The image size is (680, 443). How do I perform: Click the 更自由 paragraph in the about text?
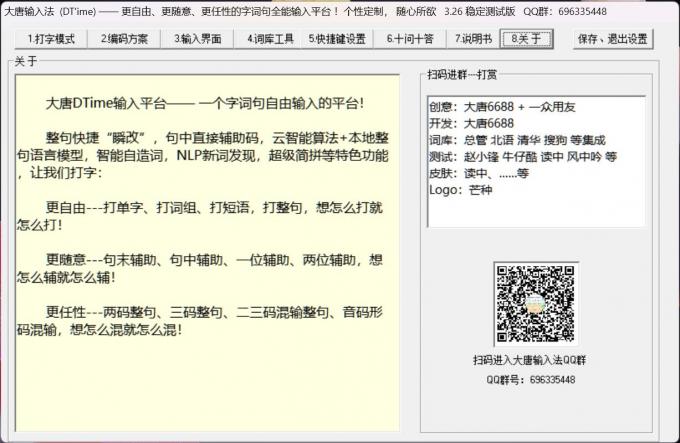tap(200, 216)
